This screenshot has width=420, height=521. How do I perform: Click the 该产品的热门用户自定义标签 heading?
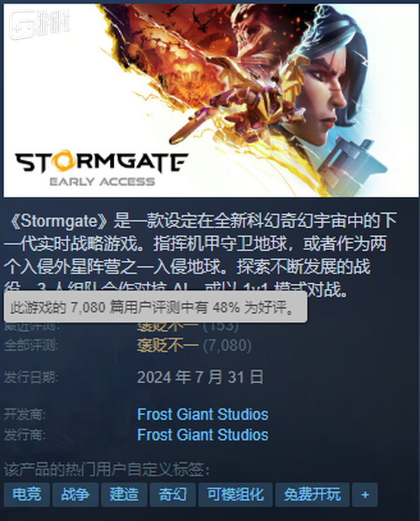pyautogui.click(x=107, y=470)
